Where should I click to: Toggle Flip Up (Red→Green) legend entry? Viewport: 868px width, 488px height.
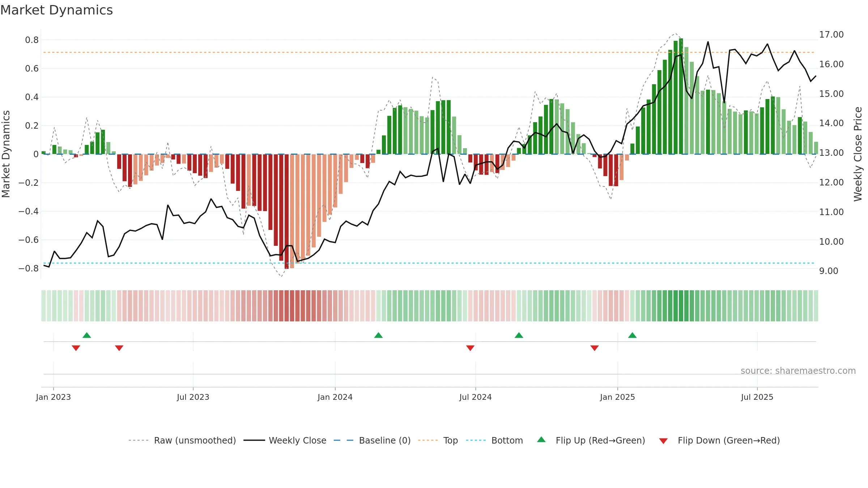pos(591,440)
